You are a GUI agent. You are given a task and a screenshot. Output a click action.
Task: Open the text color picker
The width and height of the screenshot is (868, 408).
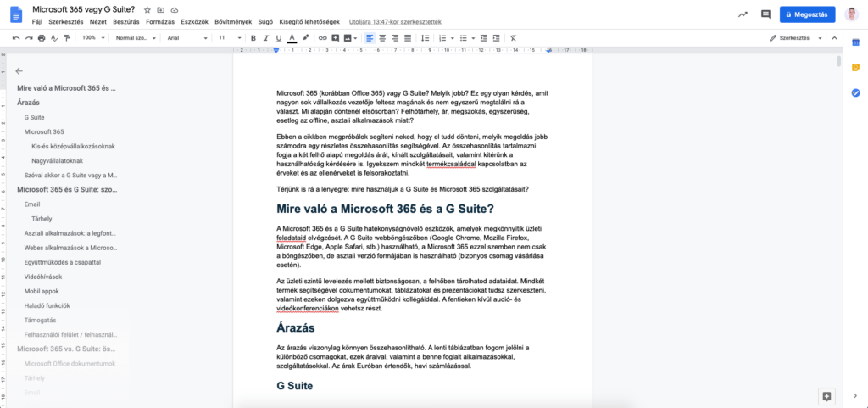[x=292, y=38]
